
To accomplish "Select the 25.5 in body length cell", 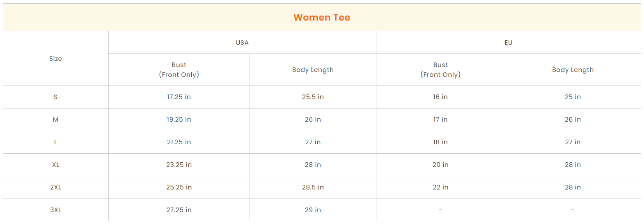I will coord(313,97).
